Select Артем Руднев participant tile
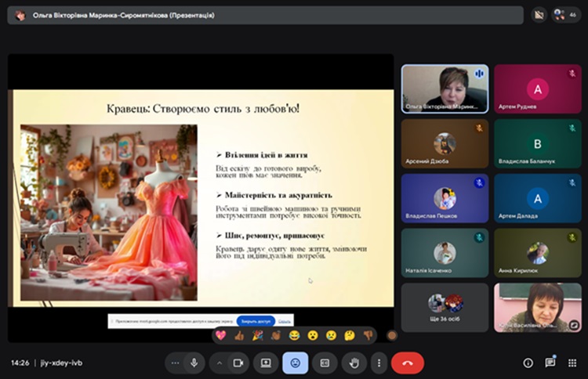Image resolution: width=588 pixels, height=379 pixels. click(537, 89)
